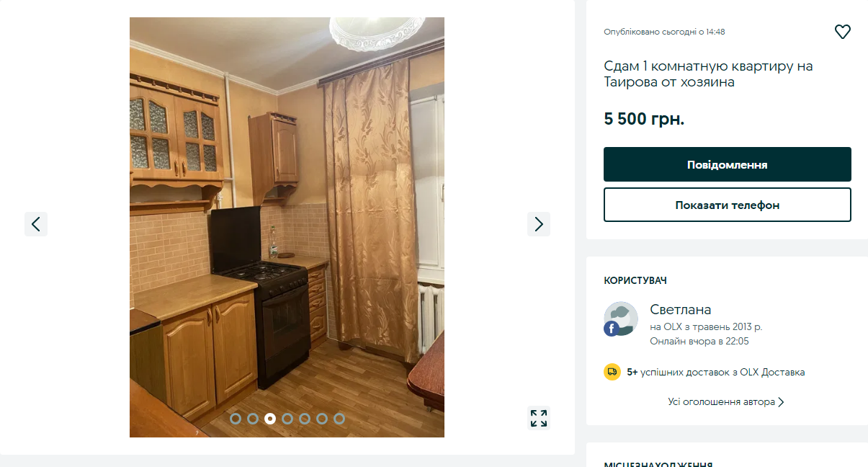The height and width of the screenshot is (467, 868).
Task: Click Показати телефон button
Action: (728, 205)
